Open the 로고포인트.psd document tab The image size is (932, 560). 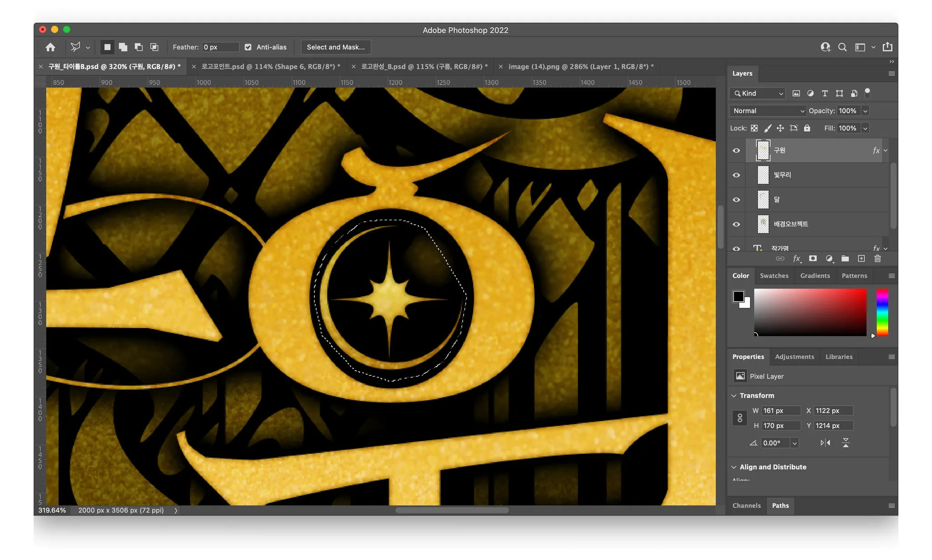point(270,66)
